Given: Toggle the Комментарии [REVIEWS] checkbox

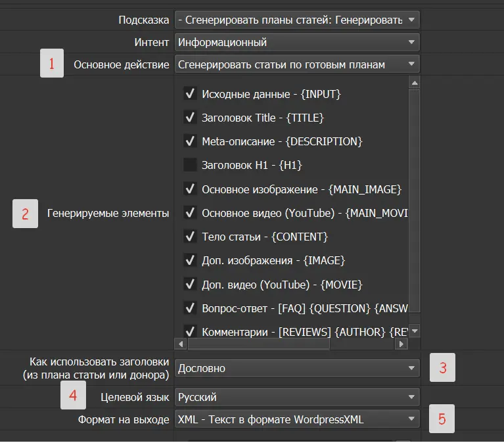Looking at the screenshot, I should [x=190, y=331].
